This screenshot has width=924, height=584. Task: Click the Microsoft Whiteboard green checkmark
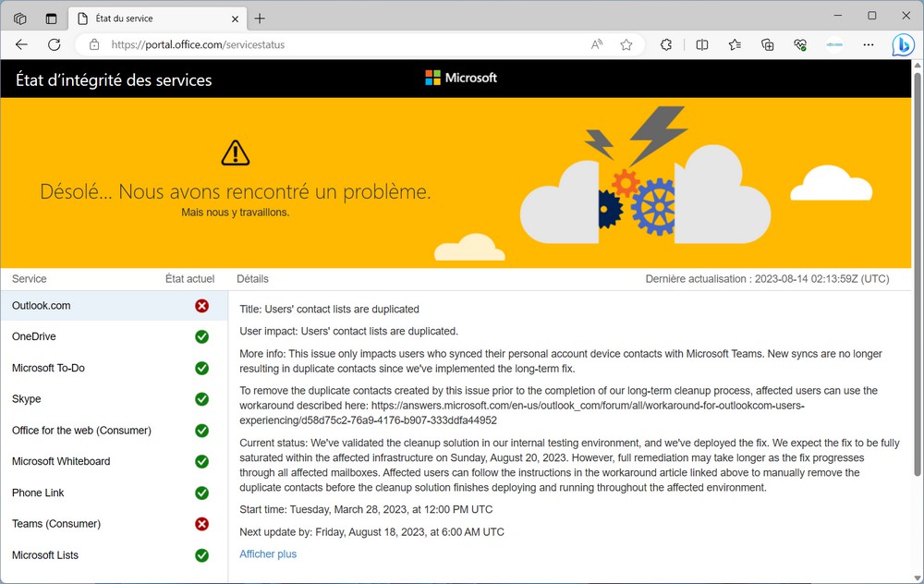pos(201,461)
